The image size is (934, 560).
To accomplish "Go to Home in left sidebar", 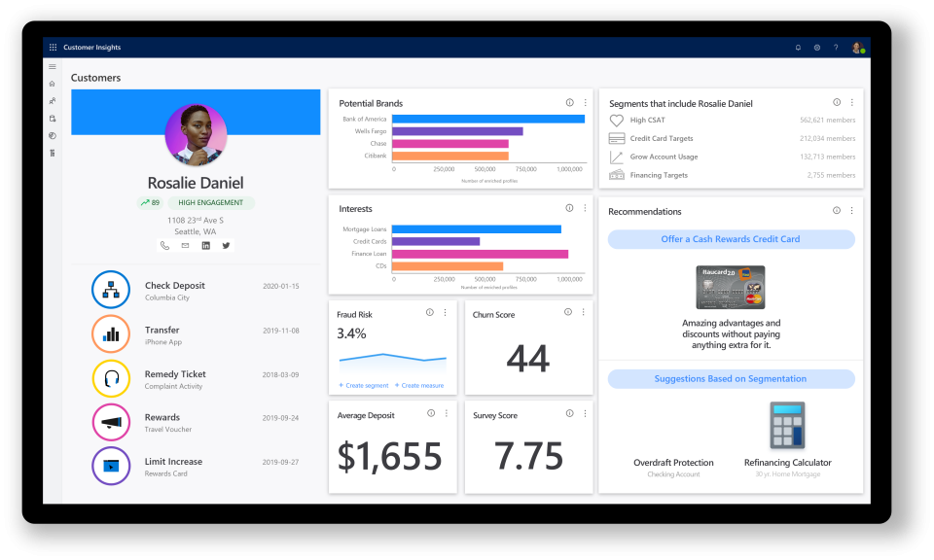I will point(53,84).
